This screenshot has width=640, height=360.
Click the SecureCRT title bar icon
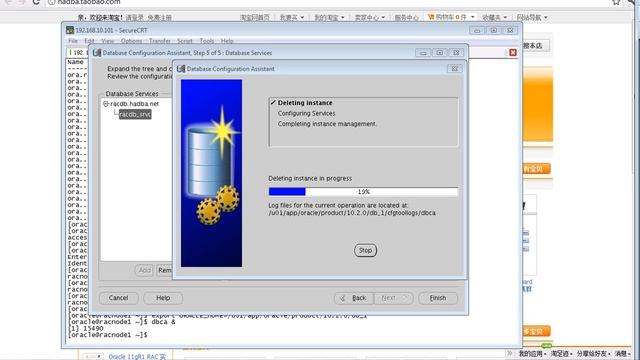(x=70, y=30)
